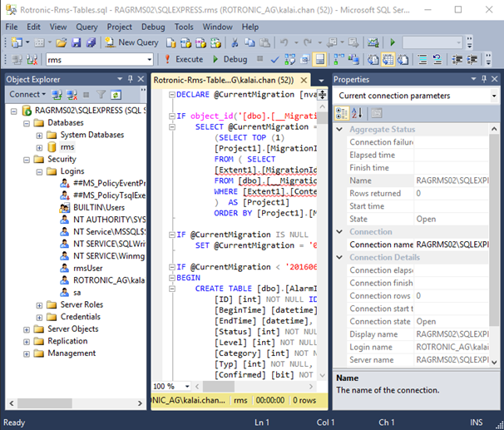The image size is (504, 430).
Task: Pin the Properties panel
Action: (484, 79)
